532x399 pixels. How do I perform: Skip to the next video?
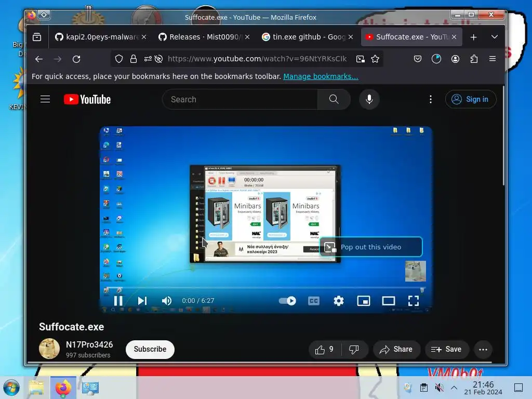[142, 301]
